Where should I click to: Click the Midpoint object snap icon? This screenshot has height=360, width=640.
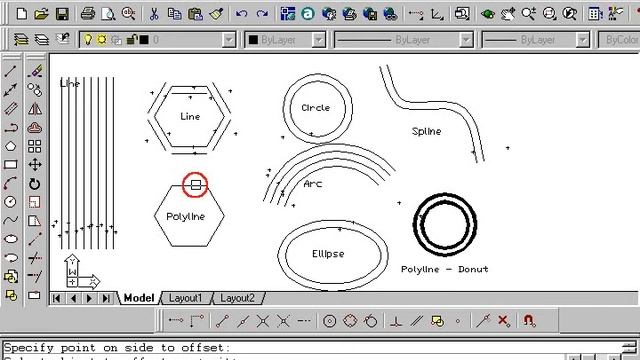coord(242,321)
